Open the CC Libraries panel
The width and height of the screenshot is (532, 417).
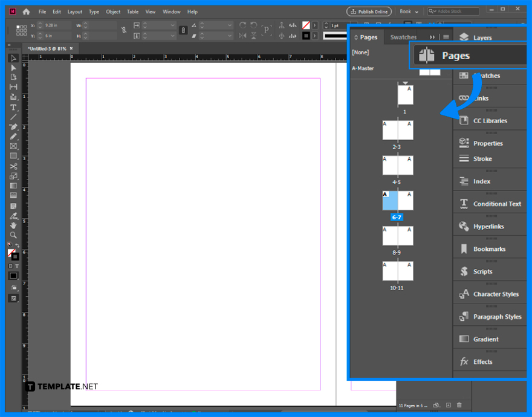490,120
